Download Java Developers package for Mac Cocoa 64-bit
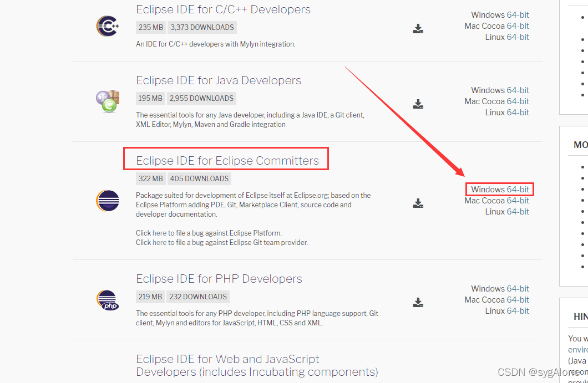 pos(518,101)
